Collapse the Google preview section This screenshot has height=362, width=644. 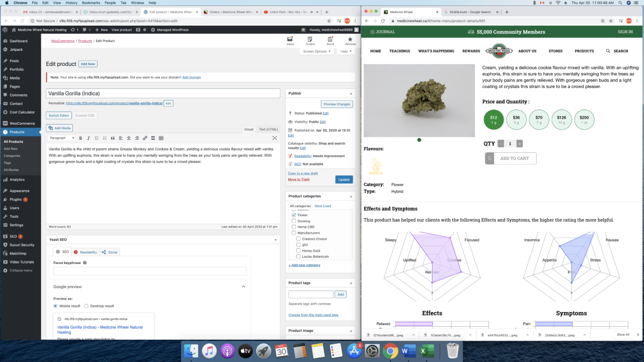(x=244, y=287)
